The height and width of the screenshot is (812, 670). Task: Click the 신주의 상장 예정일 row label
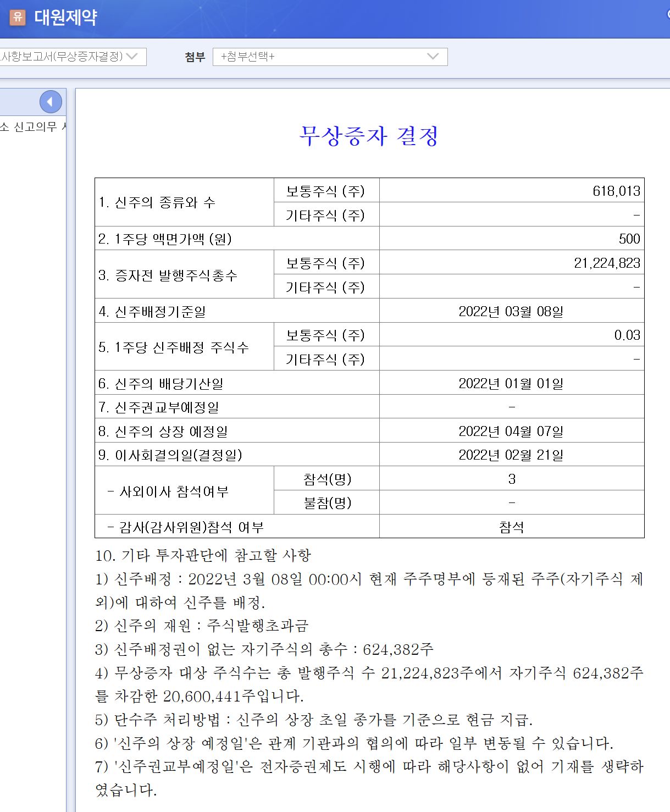point(163,431)
